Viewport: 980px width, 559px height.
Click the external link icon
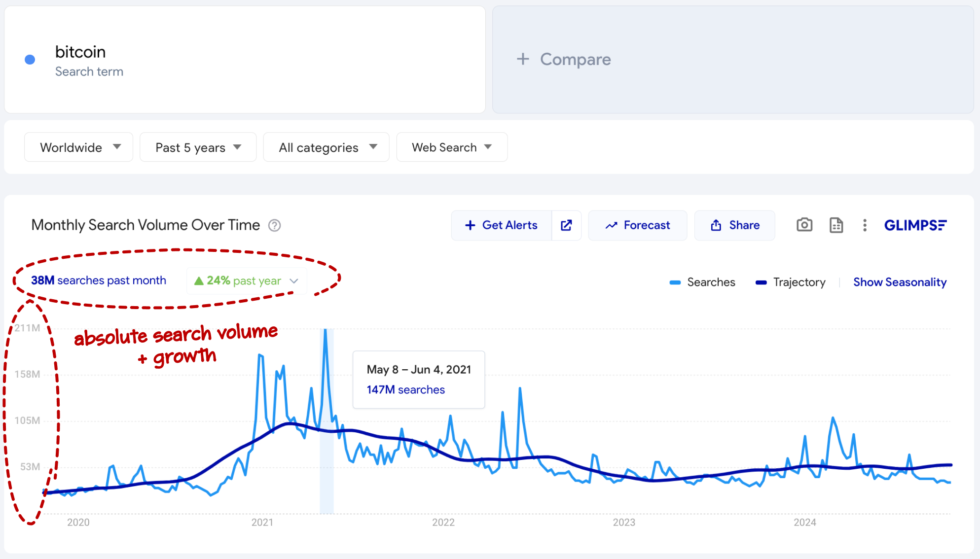[565, 225]
